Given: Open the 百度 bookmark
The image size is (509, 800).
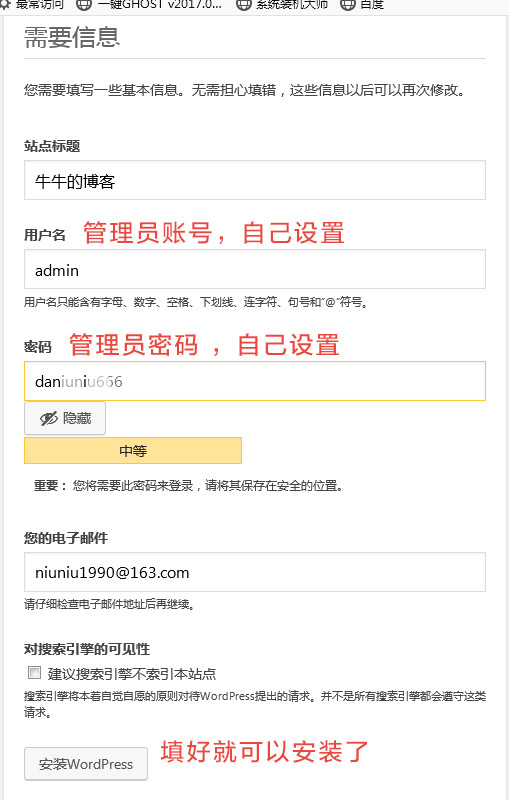Looking at the screenshot, I should click(372, 5).
